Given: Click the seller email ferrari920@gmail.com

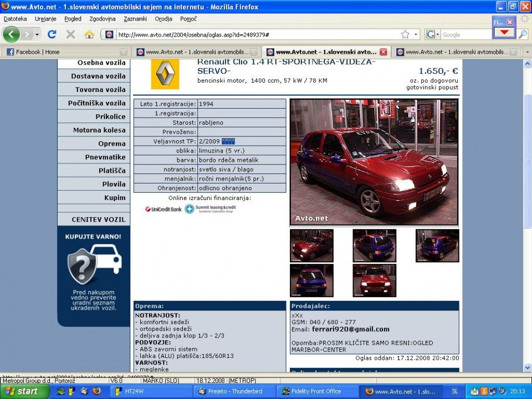Looking at the screenshot, I should click(351, 329).
